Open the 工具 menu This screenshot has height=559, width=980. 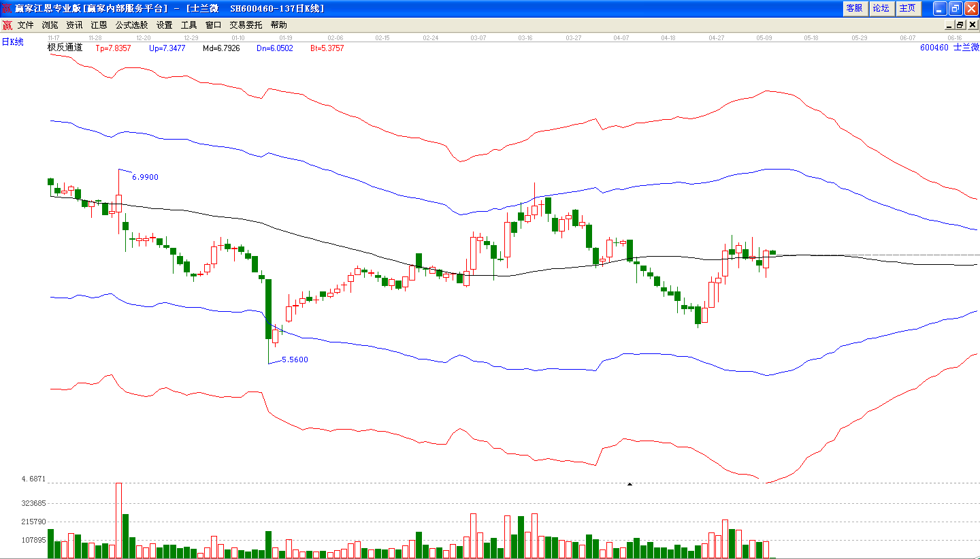pyautogui.click(x=189, y=25)
